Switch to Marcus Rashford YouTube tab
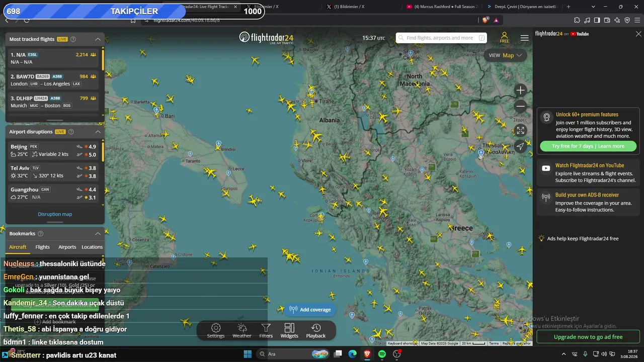Screen dimensions: 644x362 pos(441,7)
